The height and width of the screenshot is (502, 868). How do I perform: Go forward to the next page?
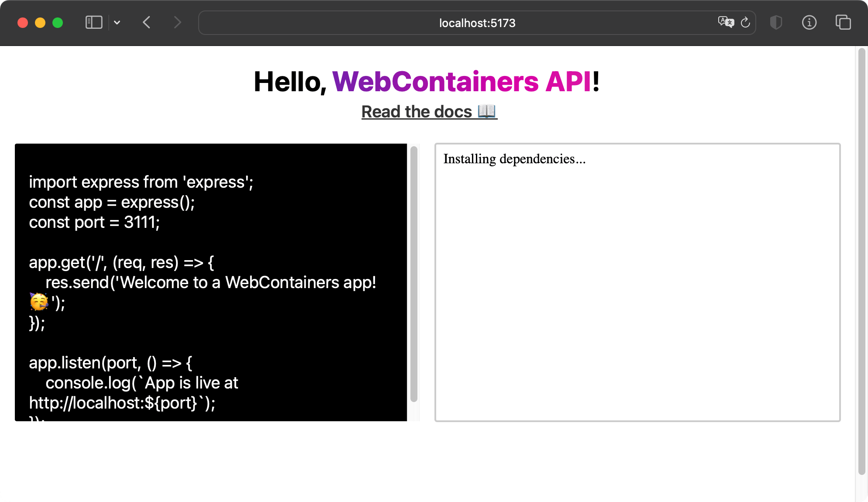pyautogui.click(x=177, y=22)
